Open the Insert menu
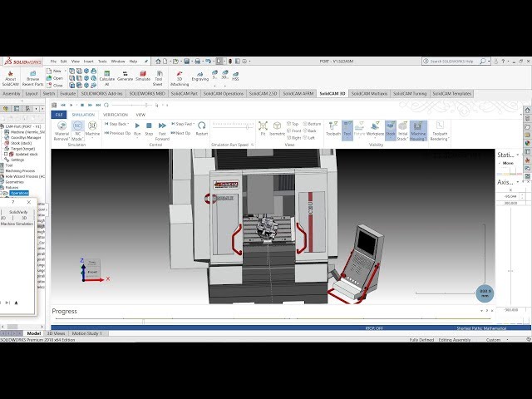This screenshot has height=399, width=532. (88, 62)
